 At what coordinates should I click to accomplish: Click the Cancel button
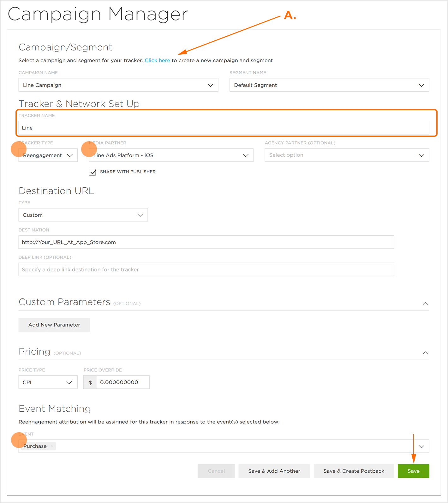pos(216,471)
